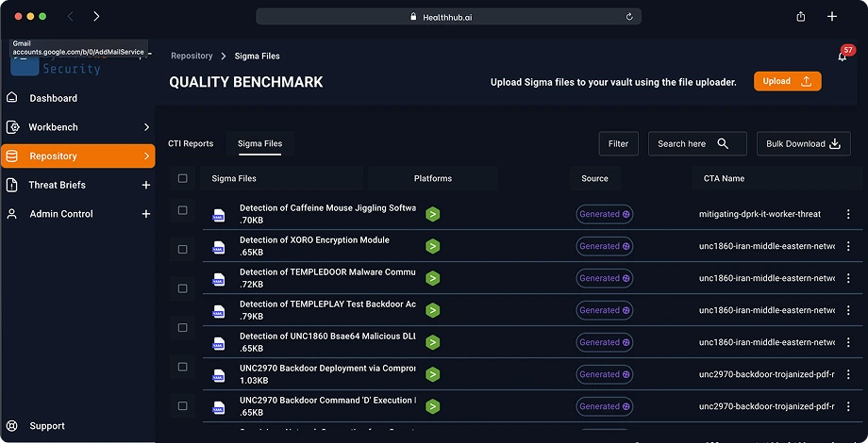Open the more-options menu for TEMPLEDOOR Malware row

click(848, 278)
